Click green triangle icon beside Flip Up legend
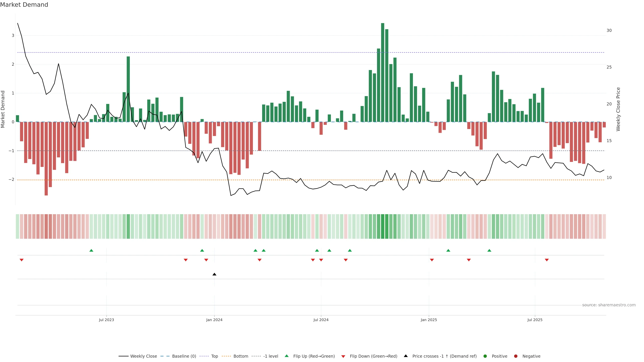 pyautogui.click(x=287, y=356)
